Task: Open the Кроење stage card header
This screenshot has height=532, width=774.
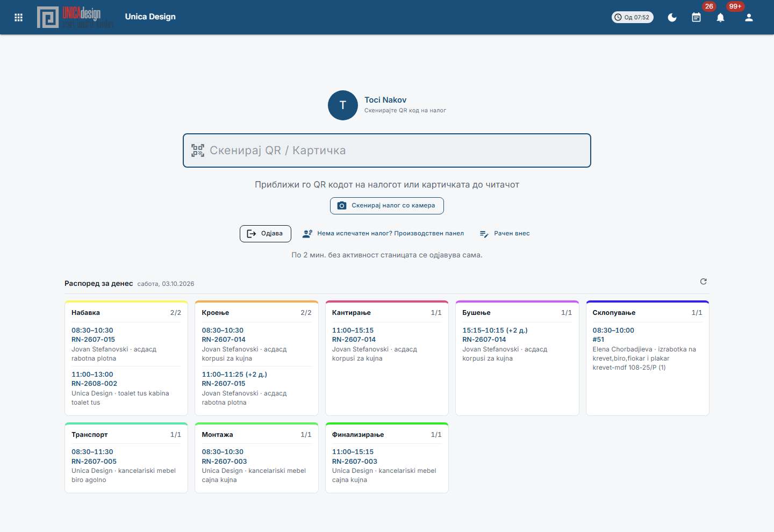Action: [256, 313]
